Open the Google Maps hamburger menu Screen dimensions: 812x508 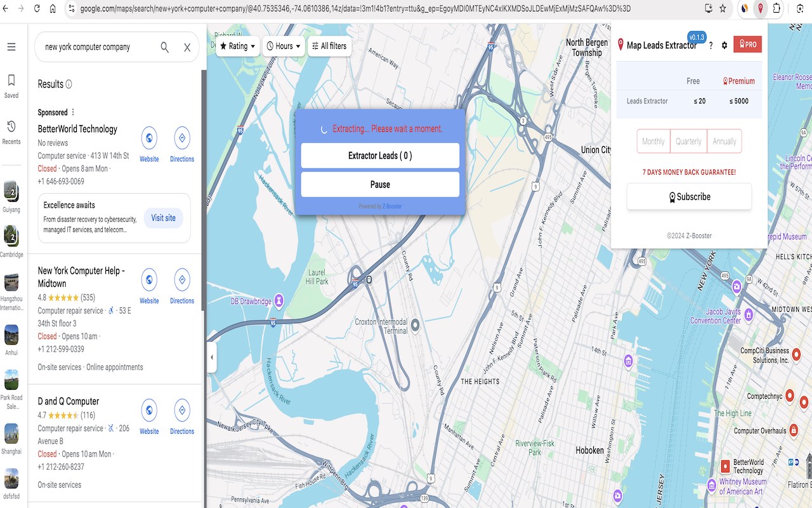[11, 47]
